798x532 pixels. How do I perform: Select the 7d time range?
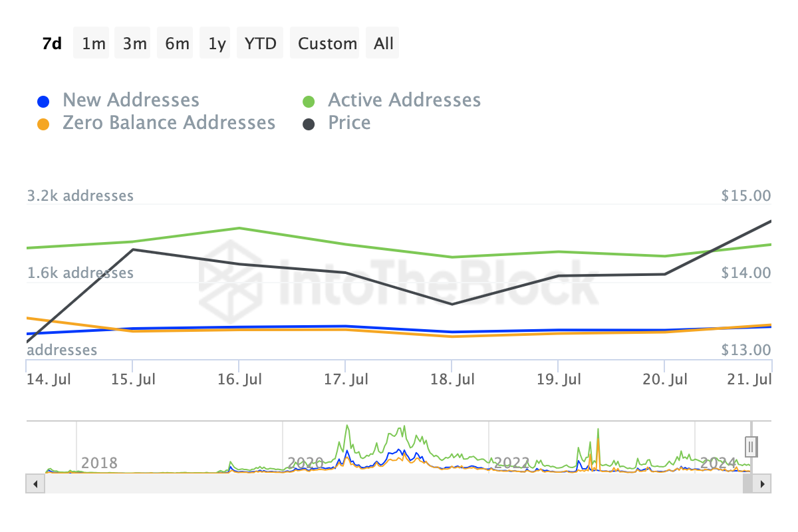pos(52,43)
